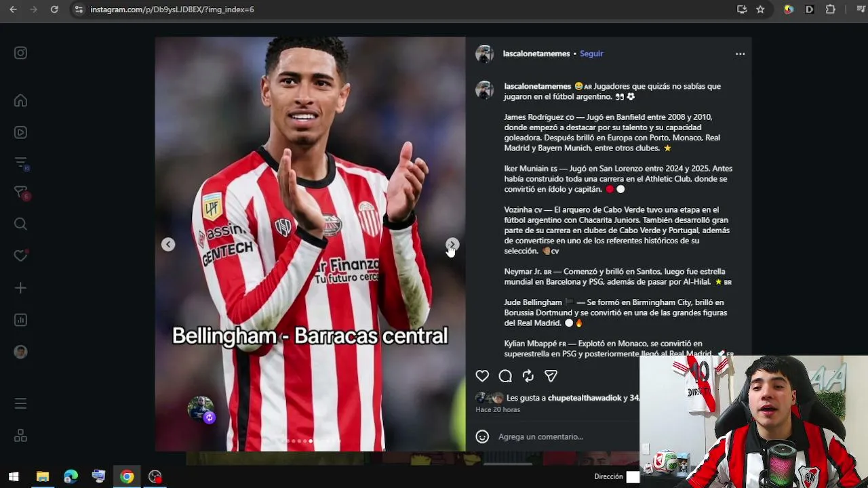Viewport: 868px width, 488px height.
Task: Open chupetealthawadiok profile from likes
Action: 585,398
